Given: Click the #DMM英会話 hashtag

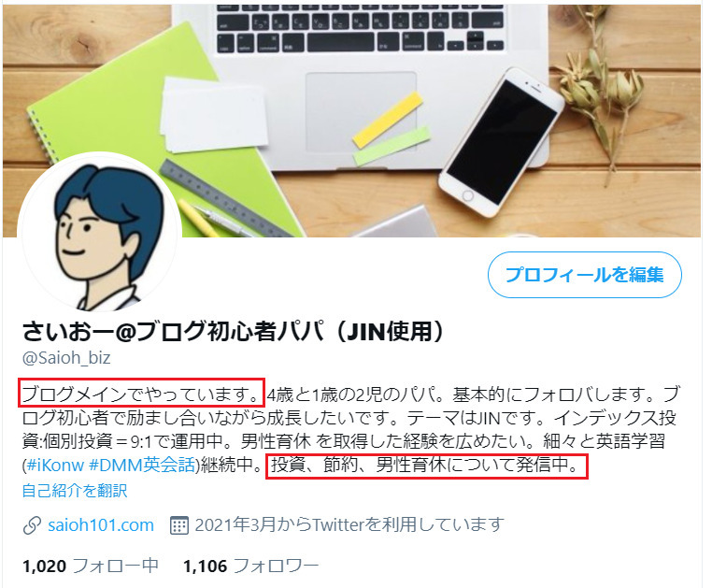Looking at the screenshot, I should pyautogui.click(x=142, y=465).
